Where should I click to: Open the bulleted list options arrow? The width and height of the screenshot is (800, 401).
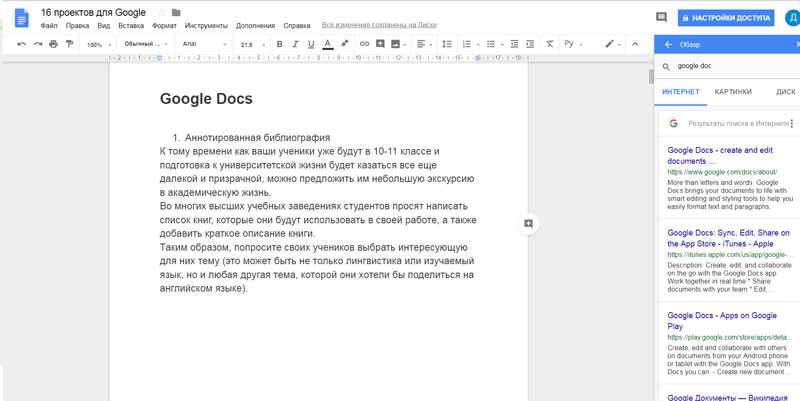502,45
